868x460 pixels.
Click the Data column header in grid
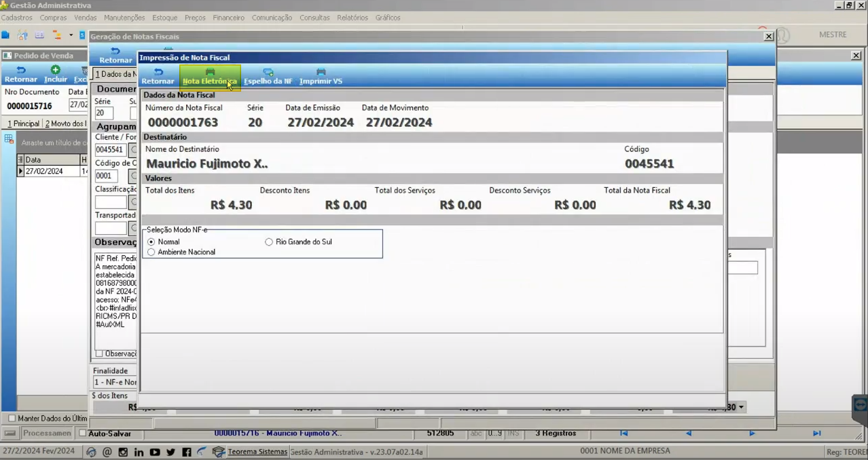tap(52, 159)
